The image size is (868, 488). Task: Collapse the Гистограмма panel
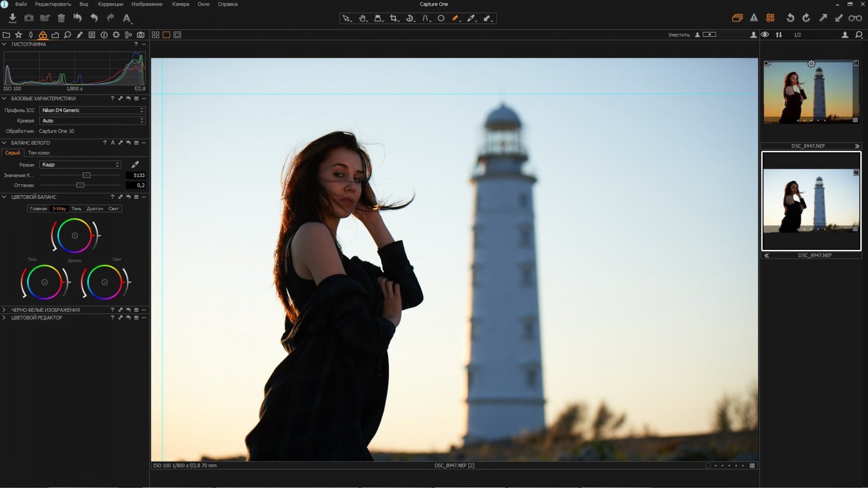pyautogui.click(x=4, y=44)
